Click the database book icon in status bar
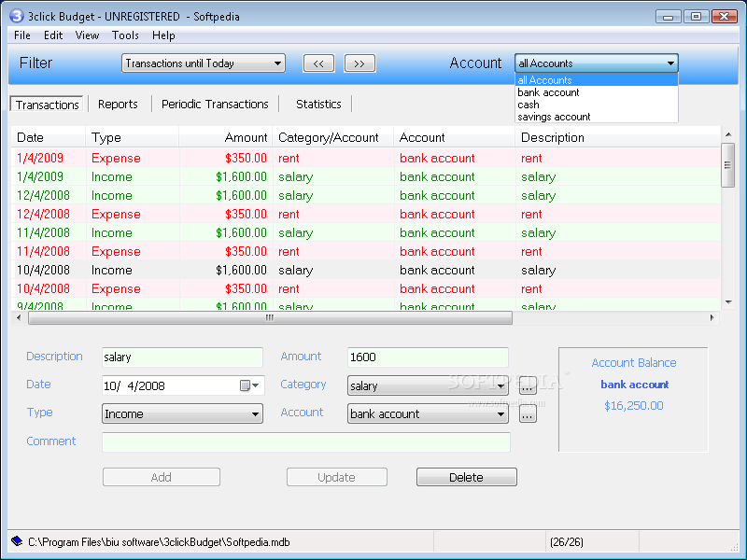The height and width of the screenshot is (560, 747). coord(17,541)
